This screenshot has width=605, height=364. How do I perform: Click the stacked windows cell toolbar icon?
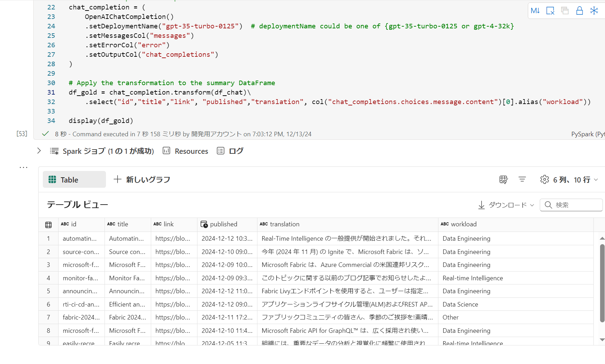(x=565, y=11)
